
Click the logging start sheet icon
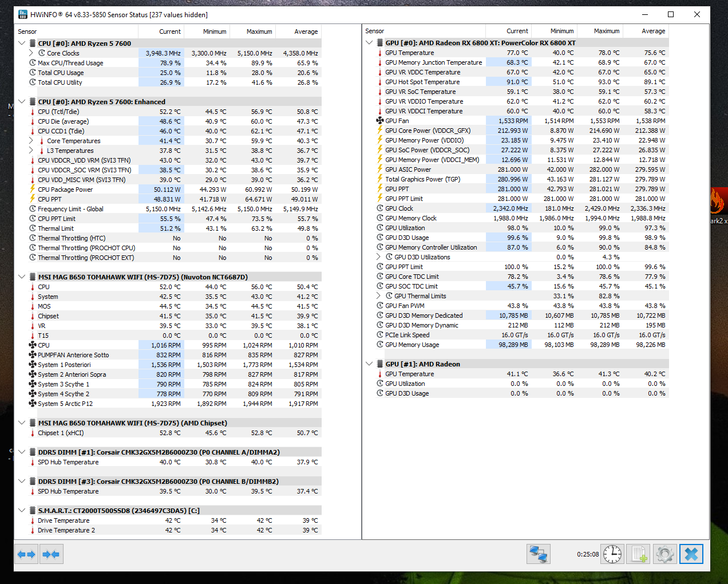638,554
